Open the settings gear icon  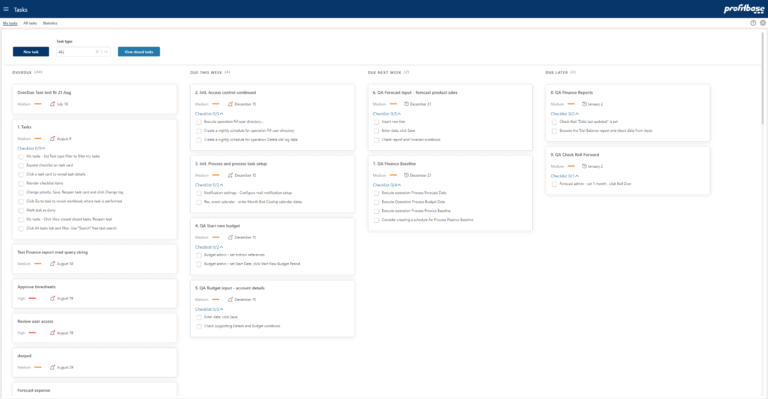click(763, 23)
